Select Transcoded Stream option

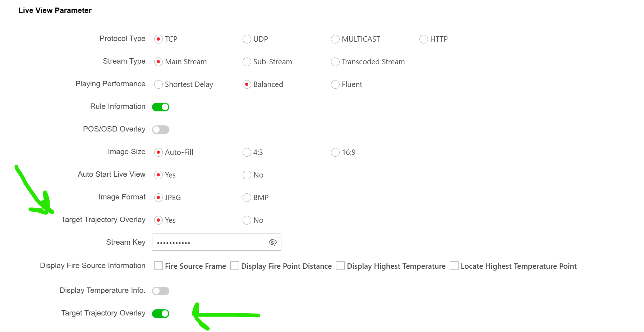(x=335, y=62)
